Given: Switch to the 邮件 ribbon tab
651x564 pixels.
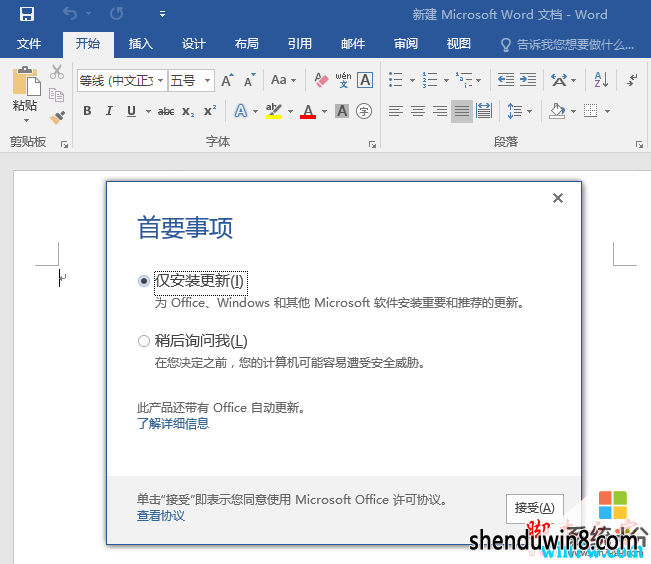Looking at the screenshot, I should (353, 44).
